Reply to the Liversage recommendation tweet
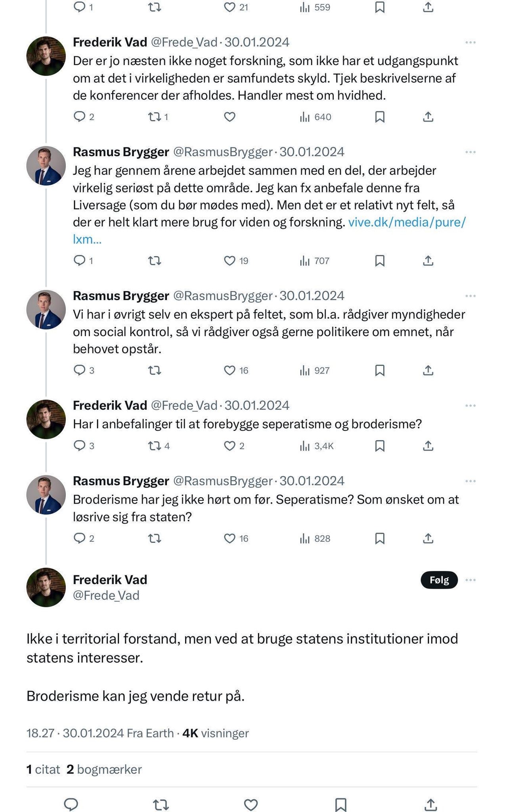The height and width of the screenshot is (812, 526). pyautogui.click(x=80, y=260)
